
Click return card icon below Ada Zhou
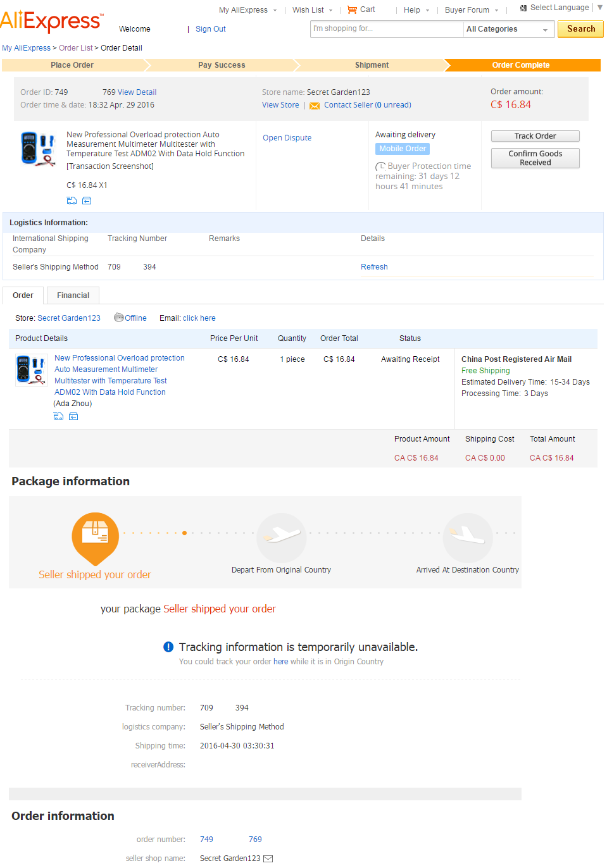click(x=73, y=416)
